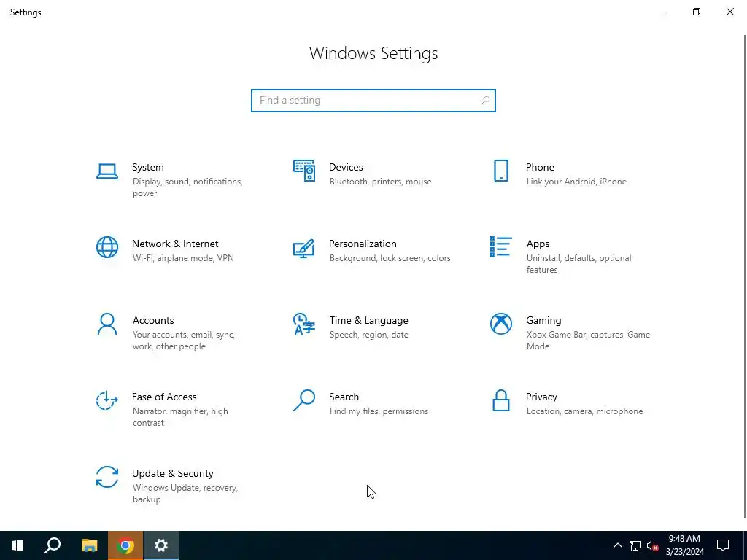Click the Ease of Access icon
Image resolution: width=747 pixels, height=560 pixels.
[x=107, y=400]
